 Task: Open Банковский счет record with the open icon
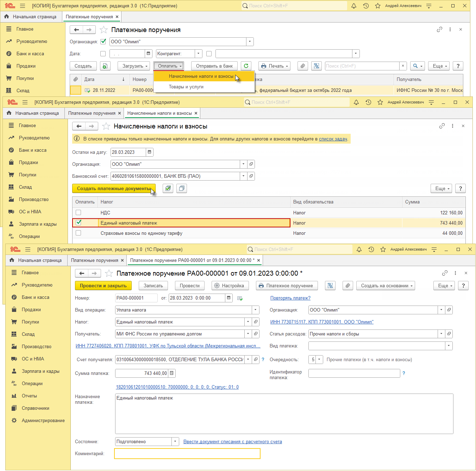pyautogui.click(x=251, y=176)
